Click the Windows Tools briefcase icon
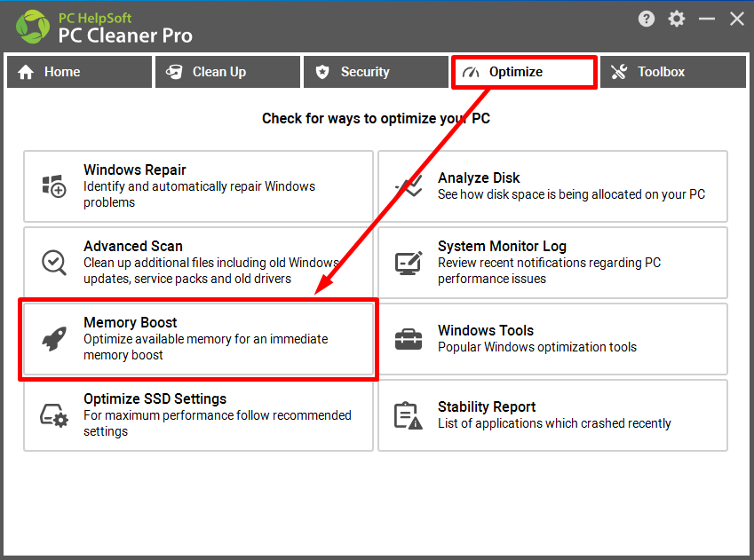Viewport: 754px width, 560px height. click(x=409, y=339)
